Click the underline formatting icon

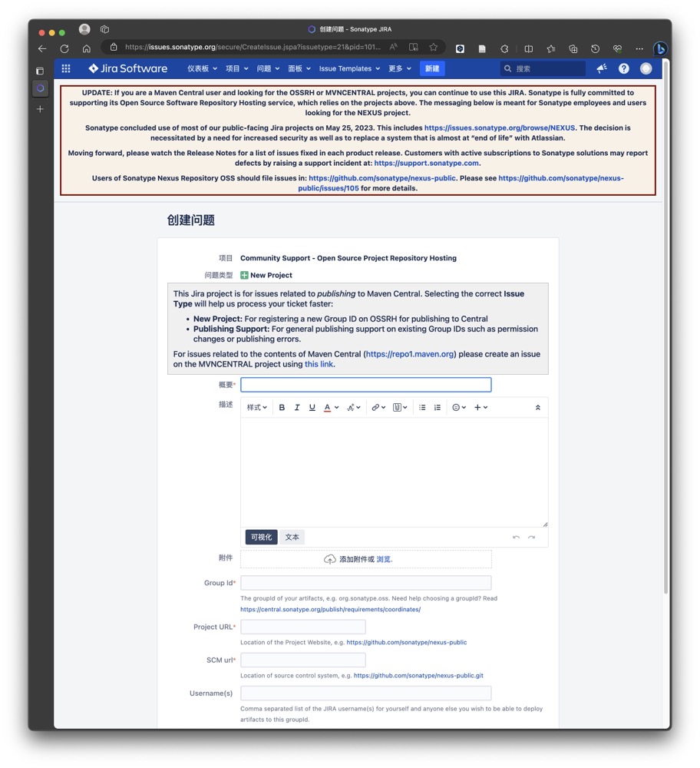click(x=312, y=408)
